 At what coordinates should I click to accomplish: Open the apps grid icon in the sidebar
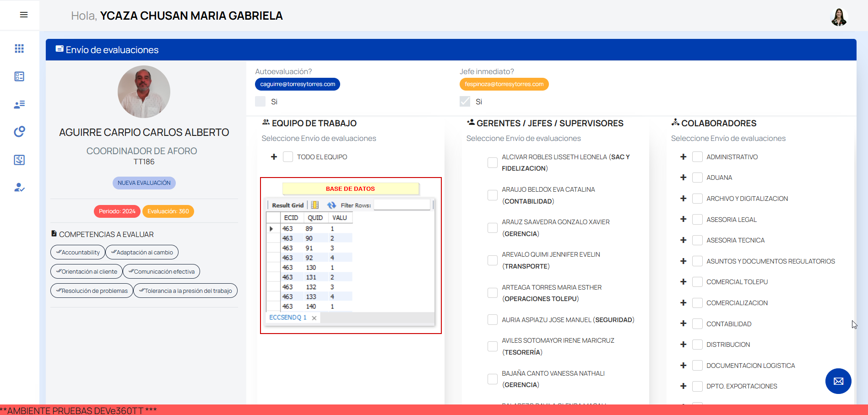coord(19,49)
